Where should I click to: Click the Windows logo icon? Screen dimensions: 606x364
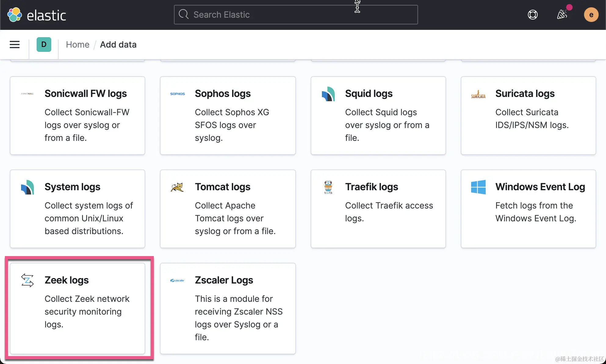tap(478, 187)
